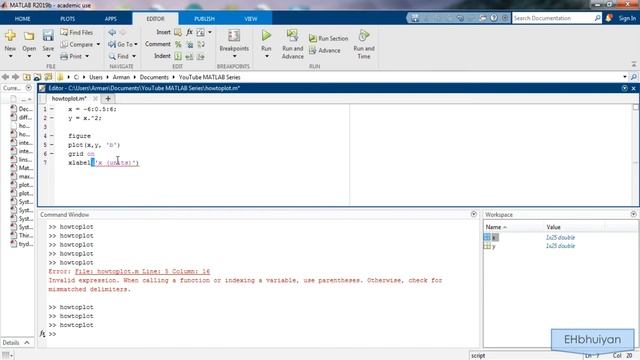The width and height of the screenshot is (640, 360).
Task: Click the Save floppy disk icon
Action: click(x=48, y=36)
